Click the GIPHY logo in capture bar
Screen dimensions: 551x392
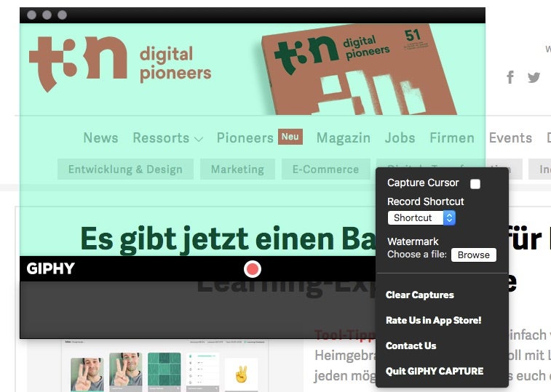point(51,268)
